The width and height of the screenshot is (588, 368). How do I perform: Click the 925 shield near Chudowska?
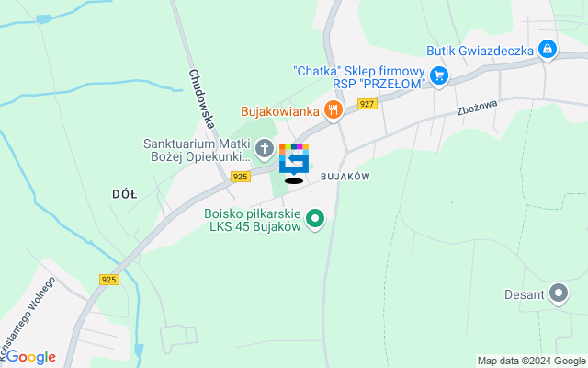[241, 177]
